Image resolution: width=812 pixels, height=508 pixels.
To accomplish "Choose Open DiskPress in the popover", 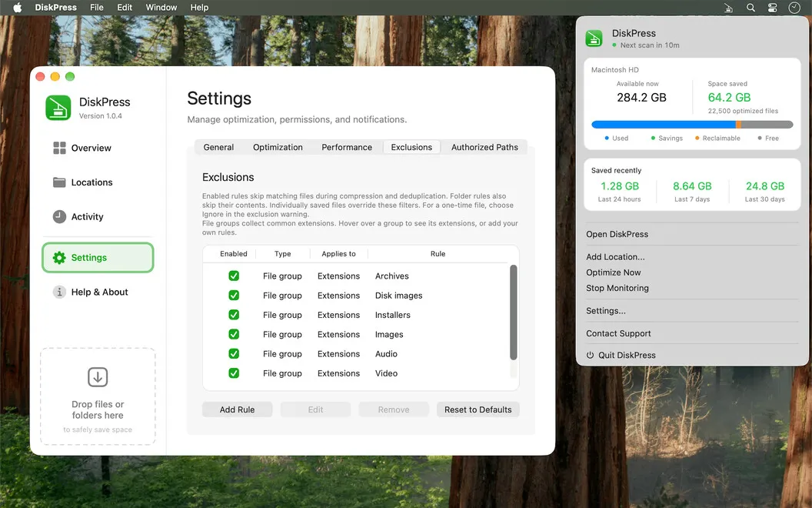I will 617,234.
